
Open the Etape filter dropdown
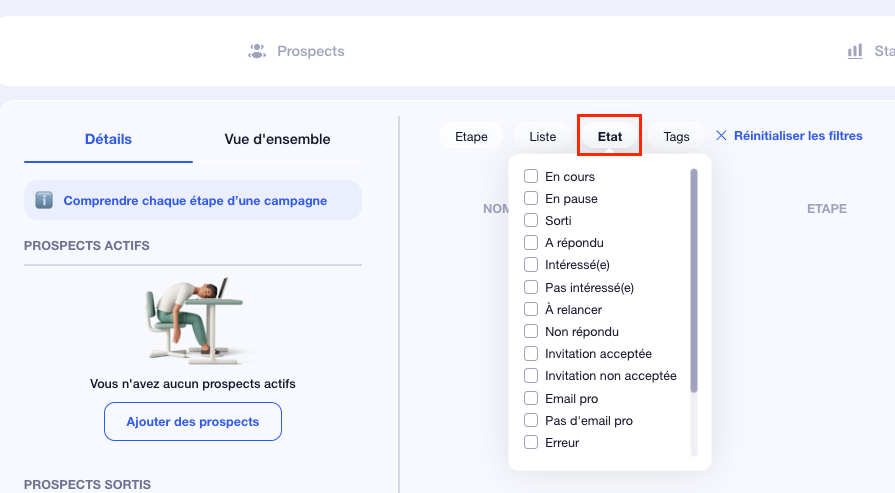[471, 136]
